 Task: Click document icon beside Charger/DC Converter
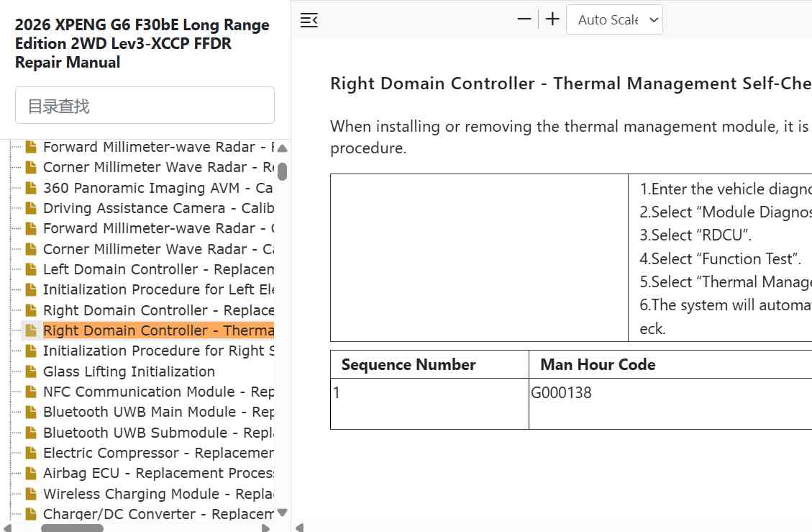pos(31,515)
